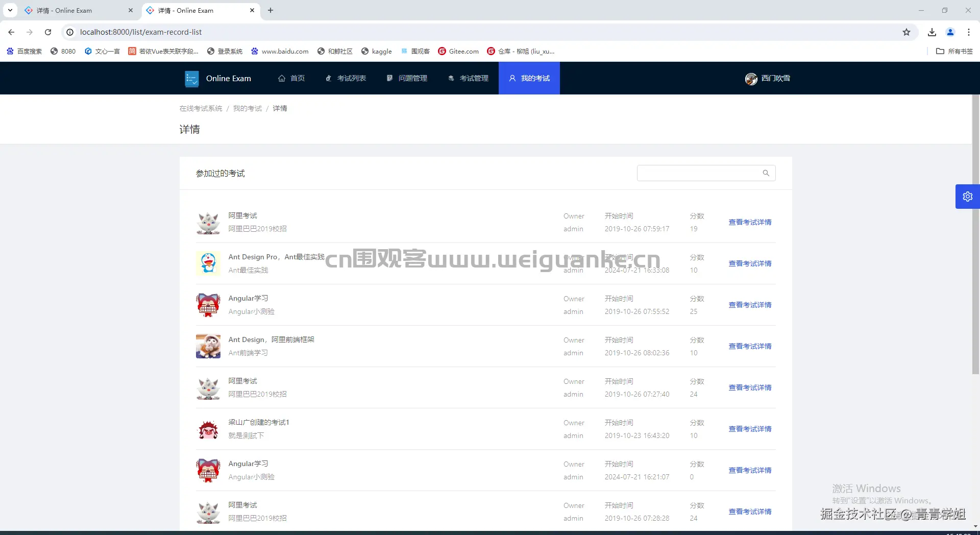View details of exam started 2024-07-21 16:21:07
Screen dimensions: 980x535
[750, 470]
